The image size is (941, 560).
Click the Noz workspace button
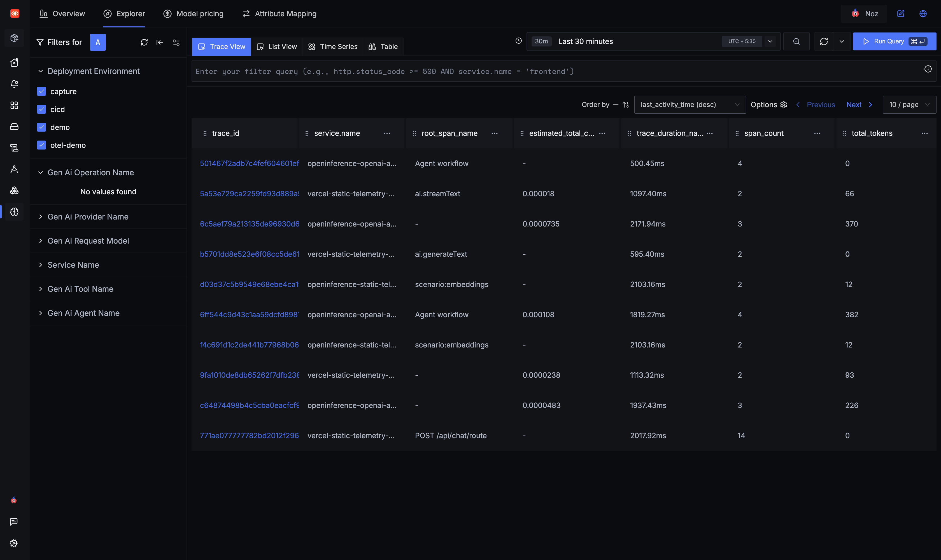tap(864, 14)
